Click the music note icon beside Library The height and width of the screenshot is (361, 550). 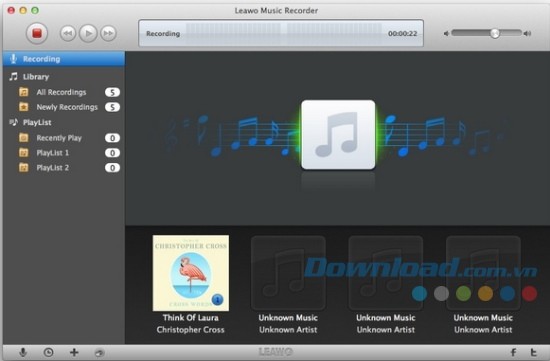[x=13, y=76]
